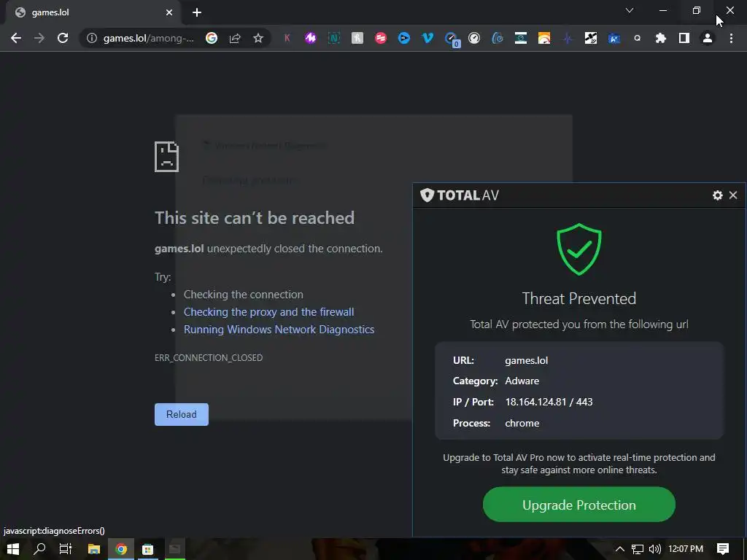The height and width of the screenshot is (560, 747).
Task: Open the Windows Start menu
Action: 13,549
